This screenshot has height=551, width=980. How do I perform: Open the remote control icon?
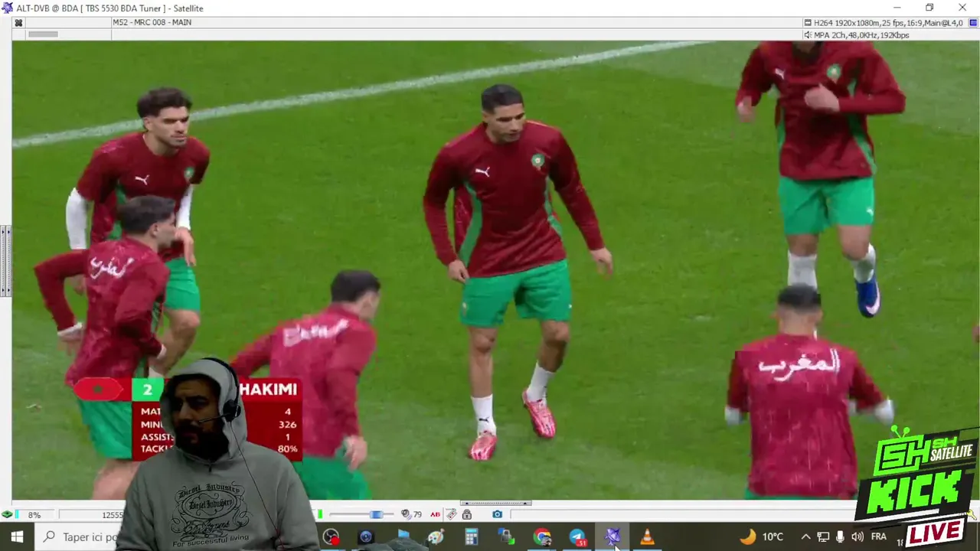(452, 514)
